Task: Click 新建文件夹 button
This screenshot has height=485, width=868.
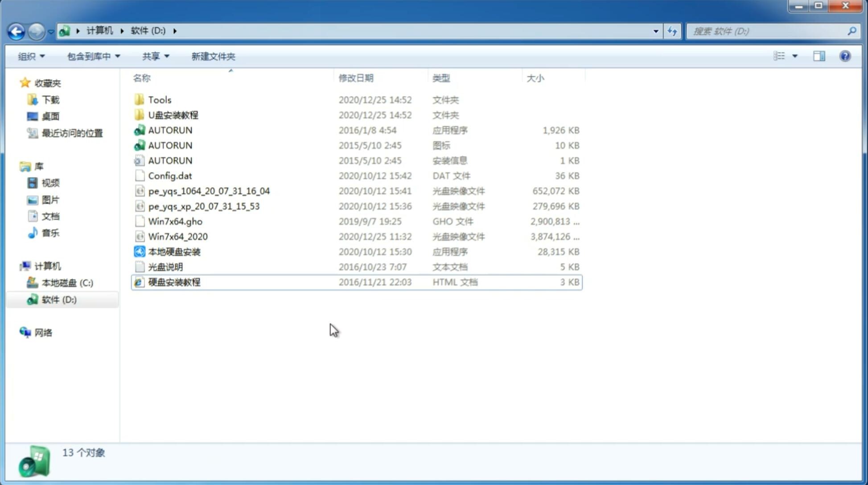Action: click(x=213, y=55)
